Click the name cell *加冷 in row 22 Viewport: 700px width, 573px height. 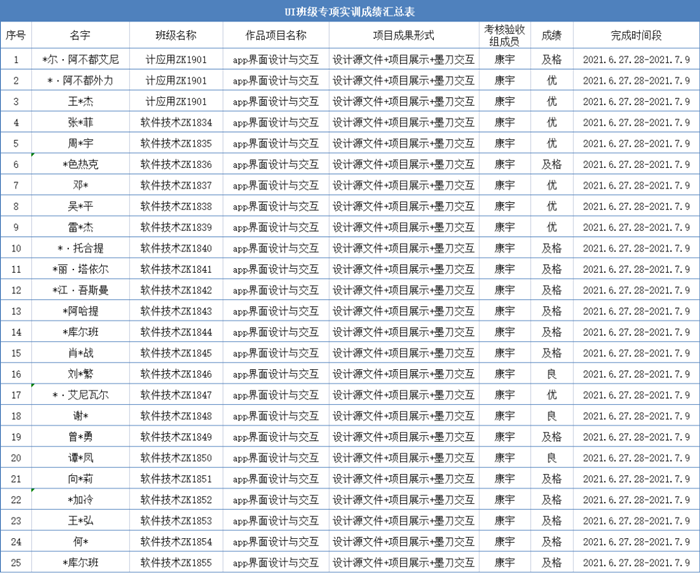coord(80,500)
